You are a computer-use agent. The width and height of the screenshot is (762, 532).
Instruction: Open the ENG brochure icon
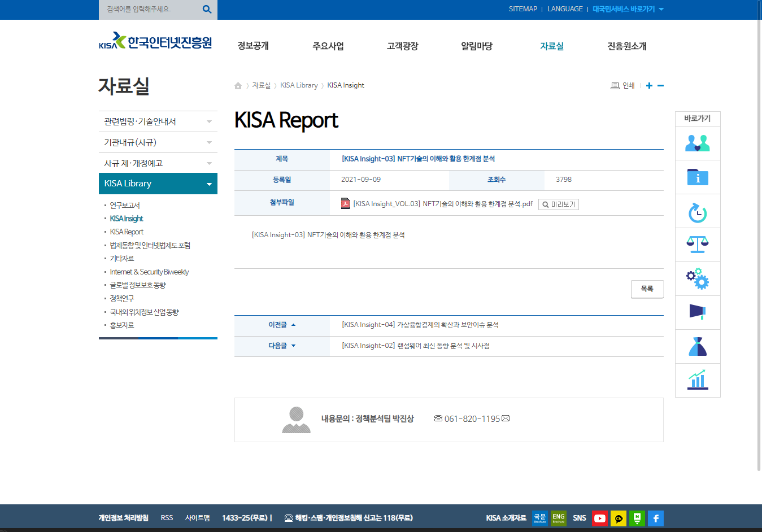(x=559, y=518)
